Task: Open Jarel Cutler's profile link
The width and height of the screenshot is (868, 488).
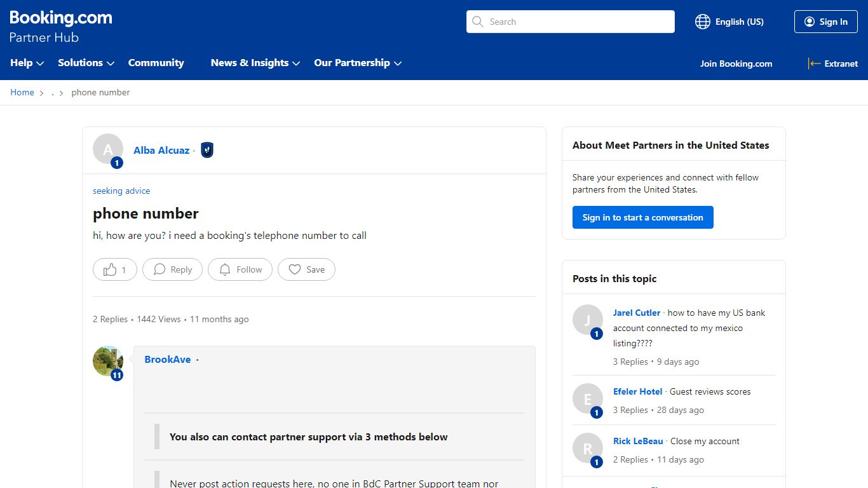Action: [x=637, y=313]
